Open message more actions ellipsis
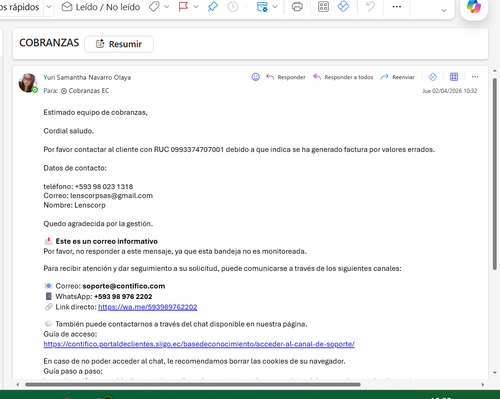The width and height of the screenshot is (500, 399). pos(475,77)
